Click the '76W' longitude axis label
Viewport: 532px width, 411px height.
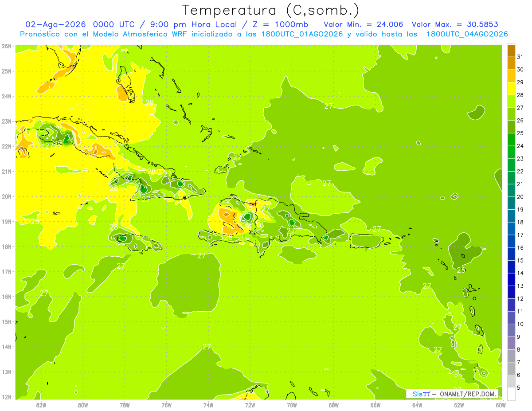click(x=166, y=405)
